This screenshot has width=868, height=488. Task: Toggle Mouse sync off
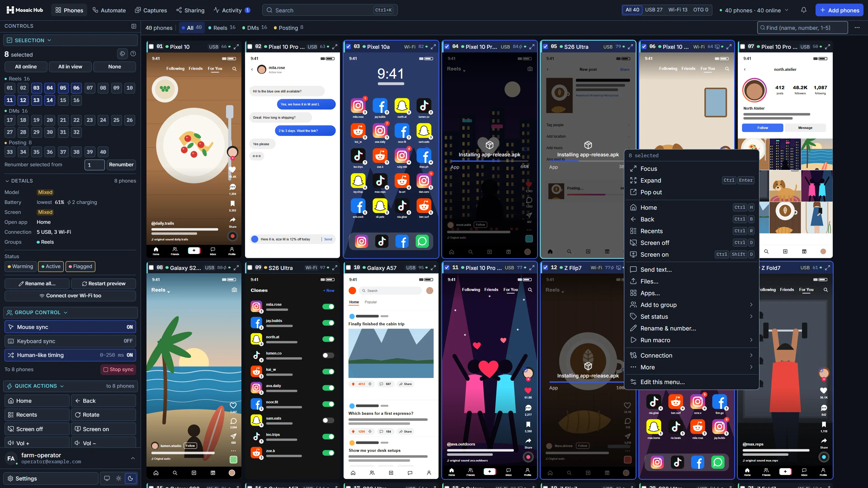click(x=70, y=327)
